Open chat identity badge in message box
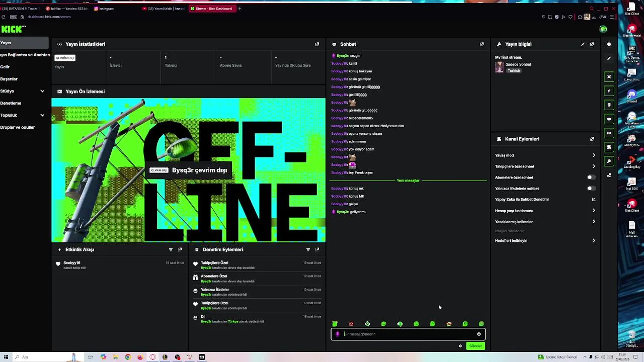Image resolution: width=644 pixels, height=362 pixels. point(338,334)
